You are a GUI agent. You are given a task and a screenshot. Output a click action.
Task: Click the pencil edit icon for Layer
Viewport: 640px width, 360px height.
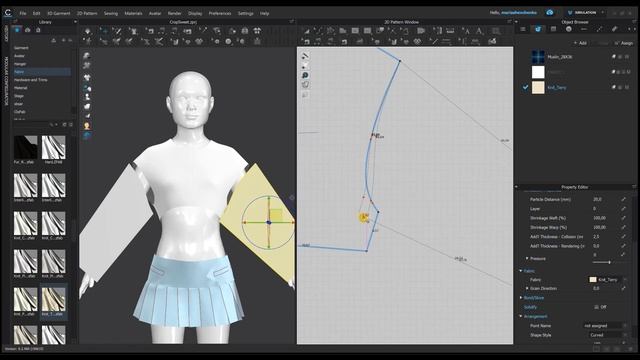(623, 209)
